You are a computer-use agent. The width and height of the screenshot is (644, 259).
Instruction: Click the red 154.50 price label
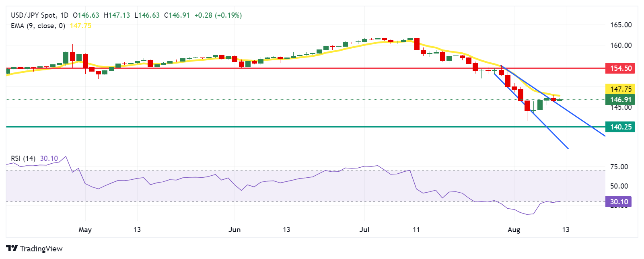620,68
